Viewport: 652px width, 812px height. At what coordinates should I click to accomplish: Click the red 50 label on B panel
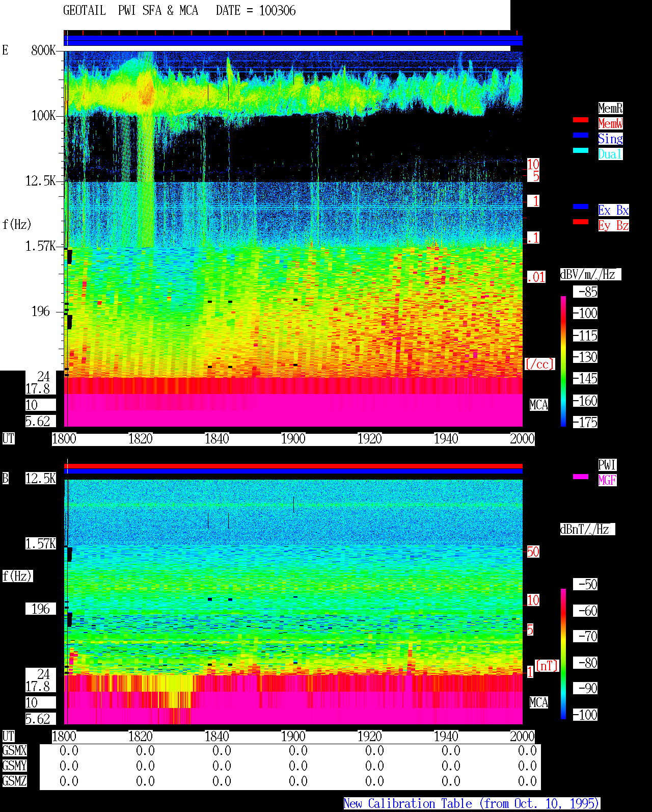pos(533,552)
